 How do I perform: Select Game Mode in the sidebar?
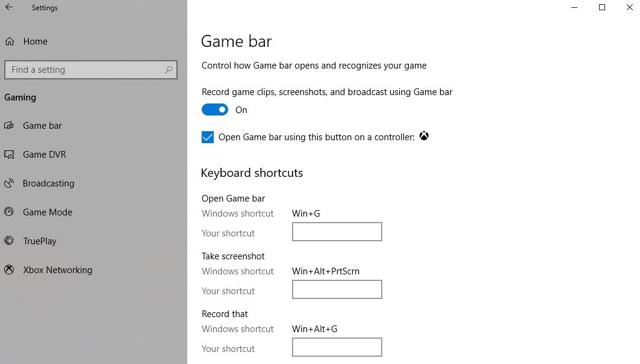coord(48,212)
